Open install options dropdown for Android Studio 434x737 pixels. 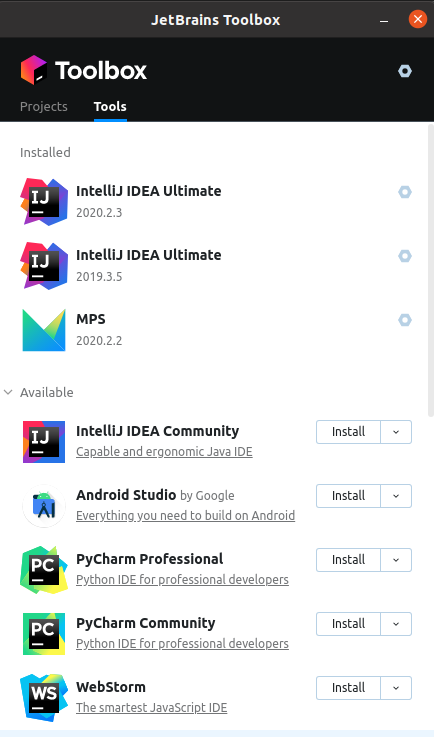pyautogui.click(x=396, y=496)
